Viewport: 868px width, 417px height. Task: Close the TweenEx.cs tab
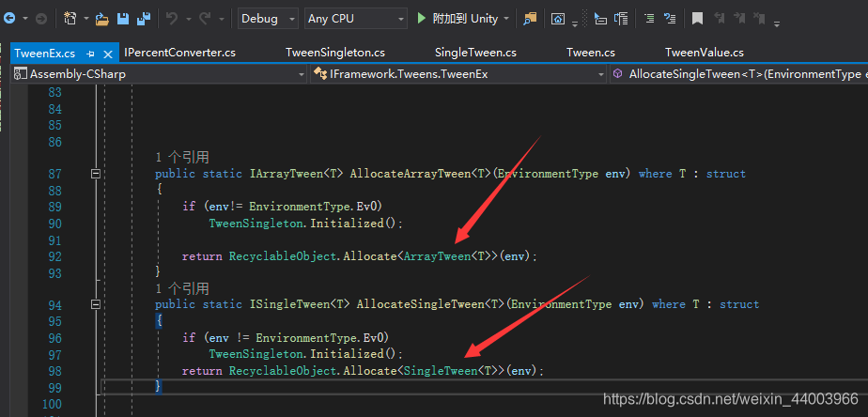(108, 54)
